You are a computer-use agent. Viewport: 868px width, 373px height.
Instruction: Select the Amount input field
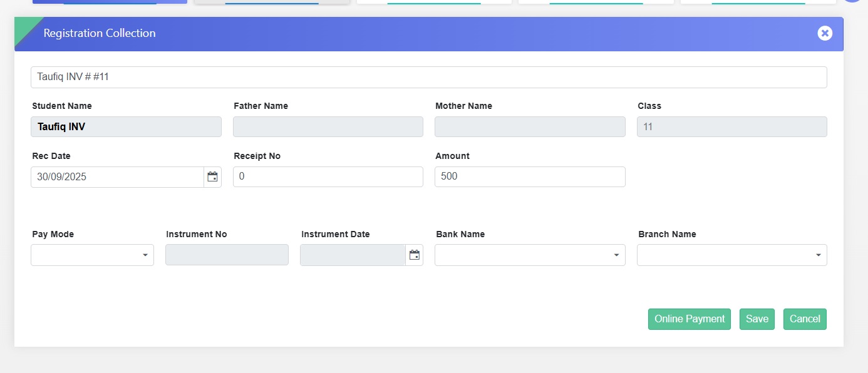tap(529, 177)
